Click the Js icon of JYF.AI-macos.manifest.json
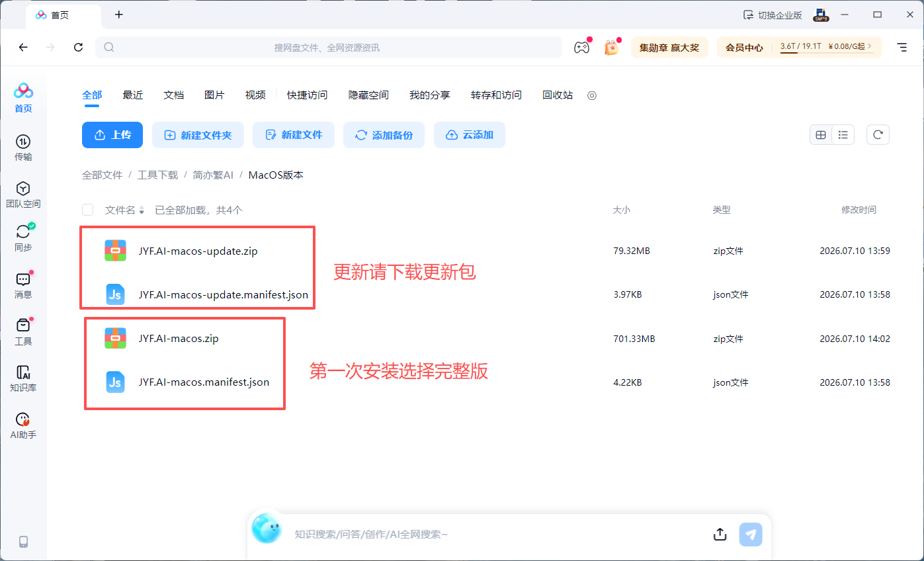Image resolution: width=924 pixels, height=561 pixels. pyautogui.click(x=115, y=382)
